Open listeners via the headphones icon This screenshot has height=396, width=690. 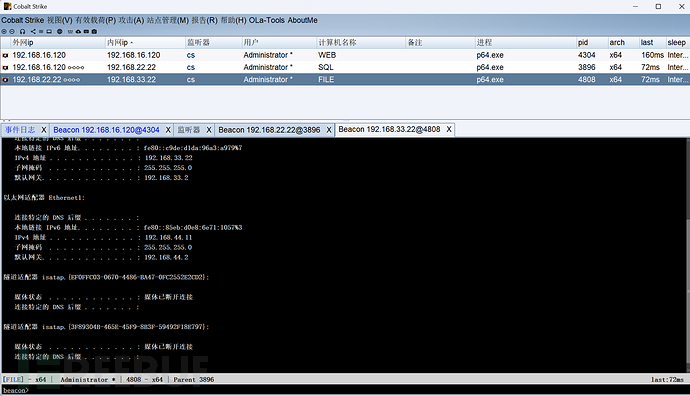tap(22, 32)
